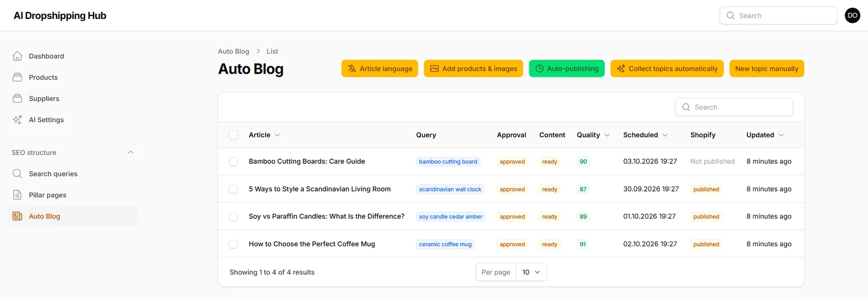The image size is (868, 299).
Task: Click the Auto Blog breadcrumb link
Action: tap(234, 51)
